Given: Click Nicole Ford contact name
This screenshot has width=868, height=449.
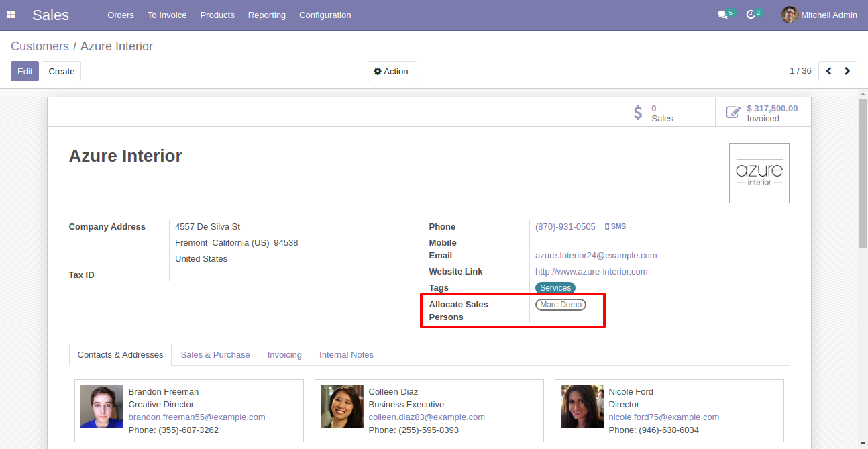Looking at the screenshot, I should coord(631,392).
